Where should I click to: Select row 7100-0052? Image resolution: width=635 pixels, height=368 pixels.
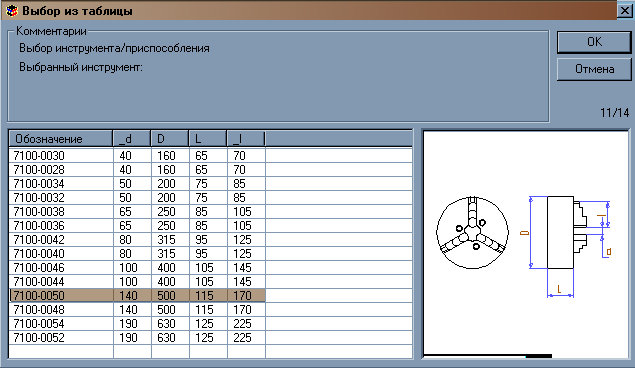tap(137, 338)
